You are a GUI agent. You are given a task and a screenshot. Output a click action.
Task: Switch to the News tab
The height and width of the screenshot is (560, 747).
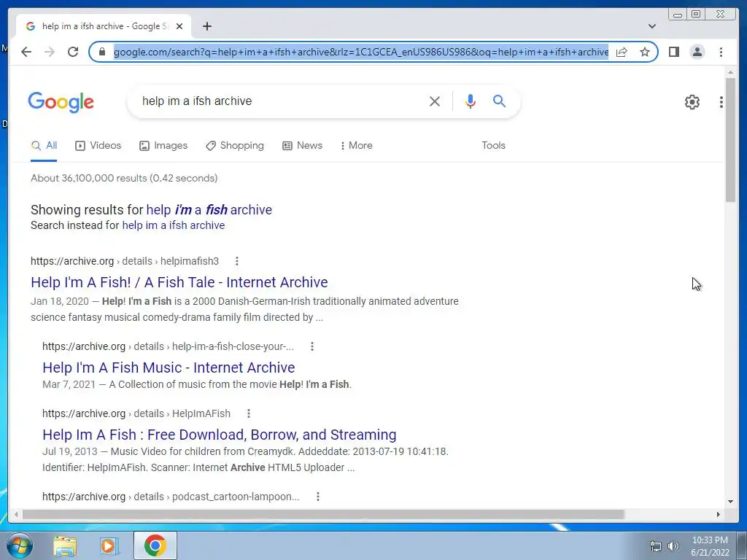pyautogui.click(x=302, y=145)
